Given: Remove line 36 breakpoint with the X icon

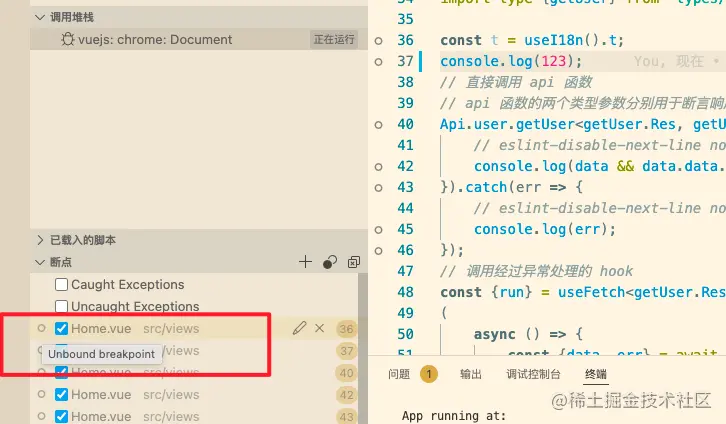Looking at the screenshot, I should click(320, 328).
